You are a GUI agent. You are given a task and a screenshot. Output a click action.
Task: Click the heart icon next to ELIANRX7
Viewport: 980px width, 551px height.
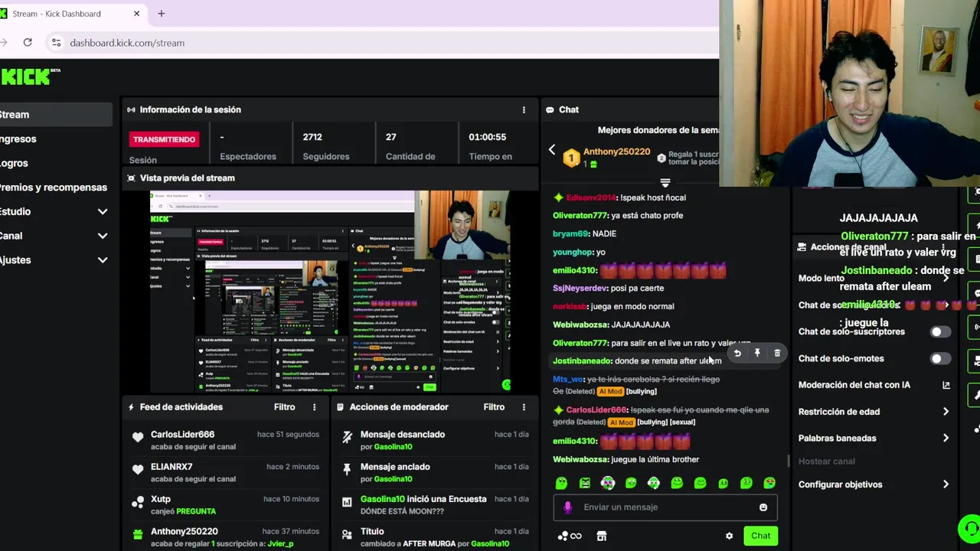click(138, 470)
